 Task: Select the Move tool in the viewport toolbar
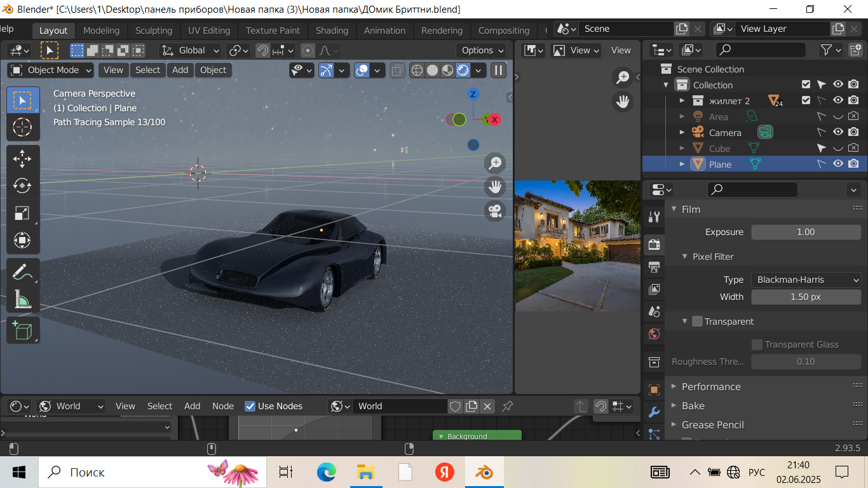click(x=22, y=158)
